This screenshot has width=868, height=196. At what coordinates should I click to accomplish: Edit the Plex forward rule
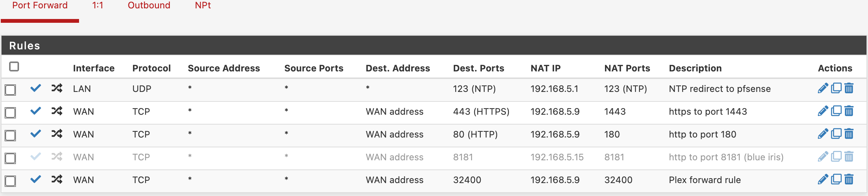[823, 180]
